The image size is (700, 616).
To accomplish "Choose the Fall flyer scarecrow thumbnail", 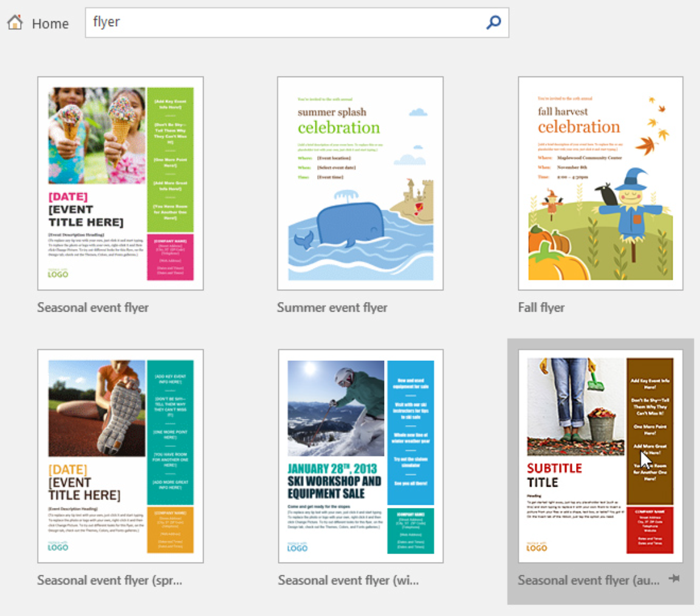I will (x=600, y=183).
